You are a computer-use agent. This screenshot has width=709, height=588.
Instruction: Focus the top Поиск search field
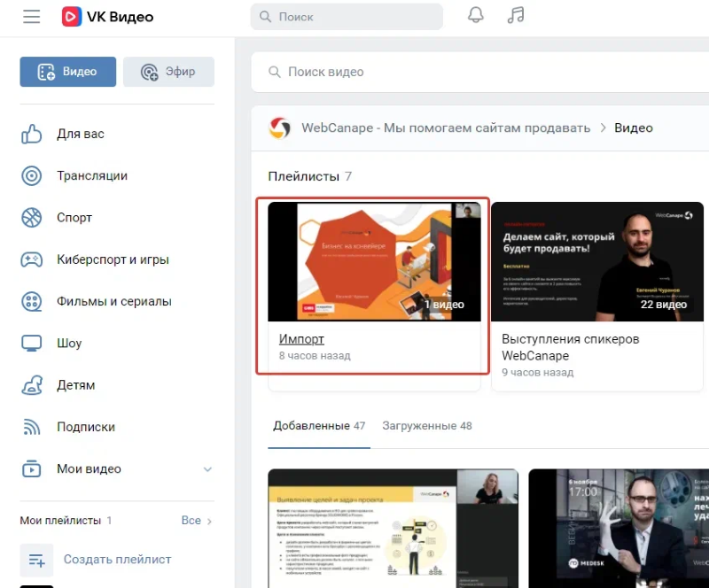coord(347,17)
